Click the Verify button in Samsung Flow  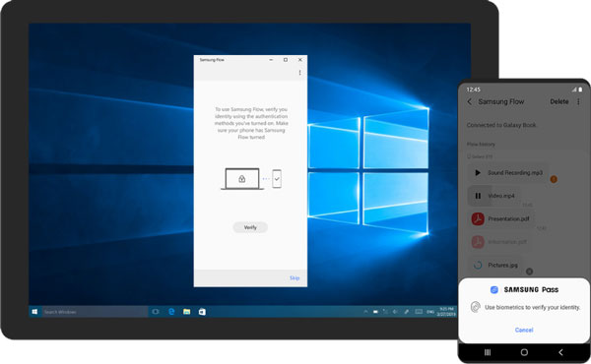tap(250, 227)
